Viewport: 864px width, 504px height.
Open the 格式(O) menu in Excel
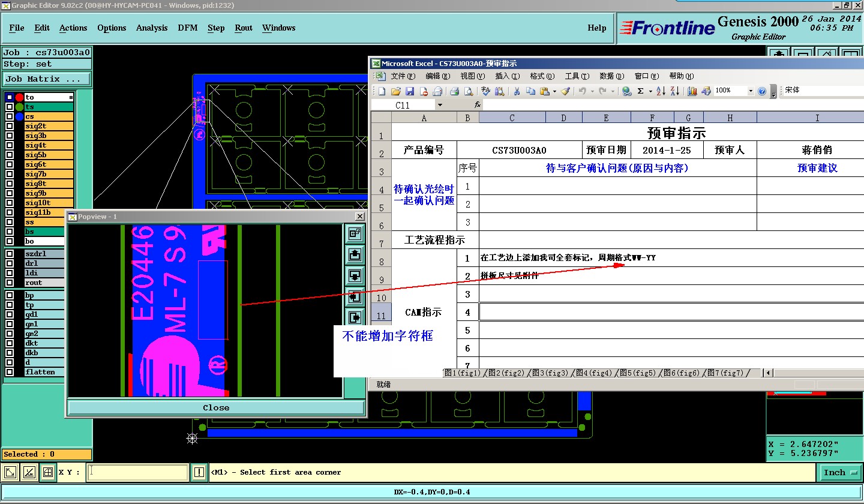click(x=541, y=76)
